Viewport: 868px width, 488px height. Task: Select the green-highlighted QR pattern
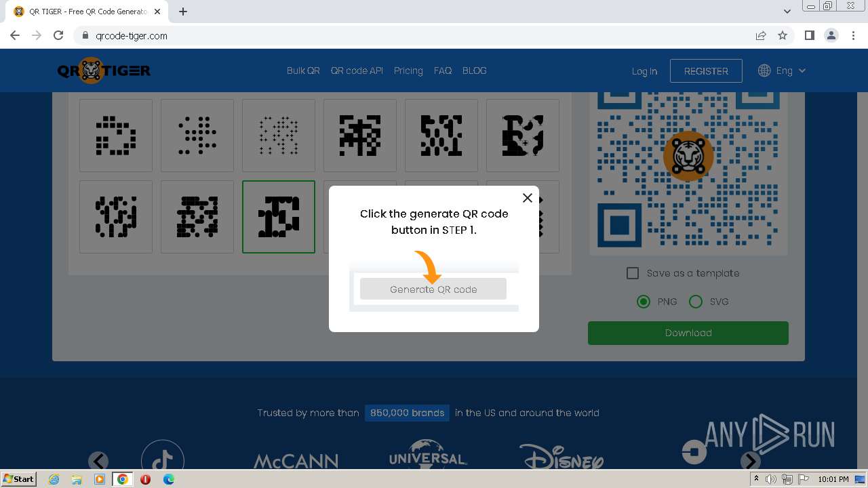279,217
